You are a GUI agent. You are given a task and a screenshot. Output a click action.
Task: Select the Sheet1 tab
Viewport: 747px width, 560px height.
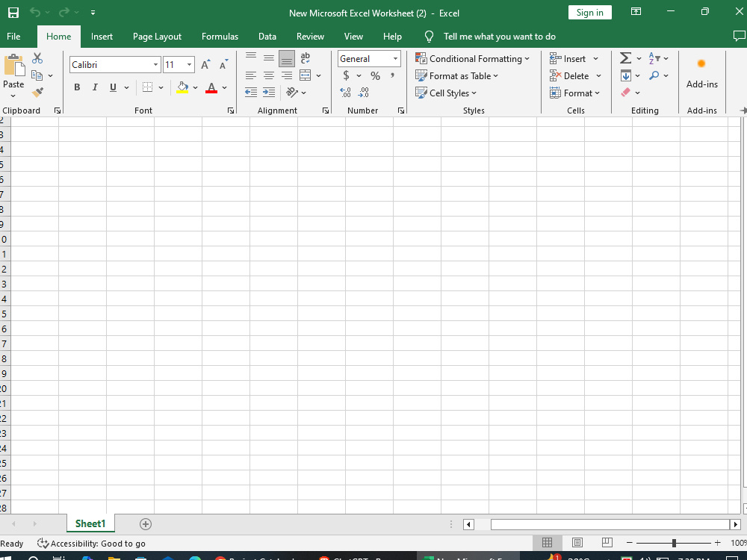[90, 524]
